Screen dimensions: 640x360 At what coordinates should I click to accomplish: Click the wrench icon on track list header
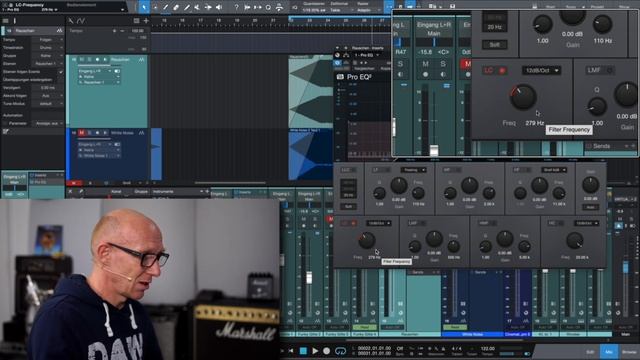click(x=71, y=20)
